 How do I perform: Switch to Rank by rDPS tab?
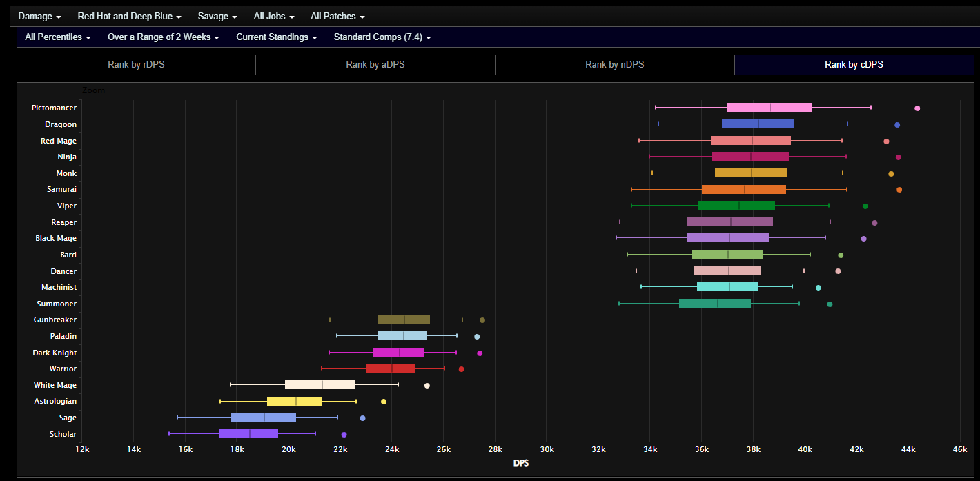click(136, 65)
